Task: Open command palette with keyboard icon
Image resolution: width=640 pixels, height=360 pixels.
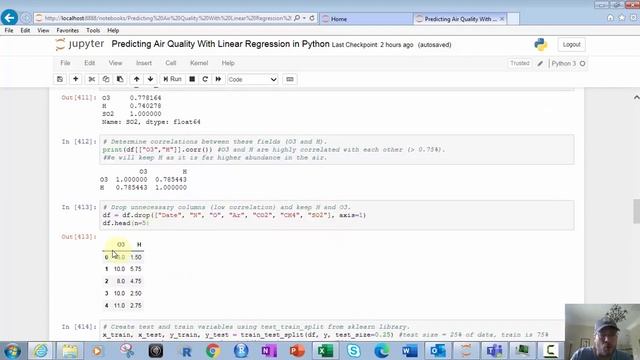Action: click(x=290, y=79)
